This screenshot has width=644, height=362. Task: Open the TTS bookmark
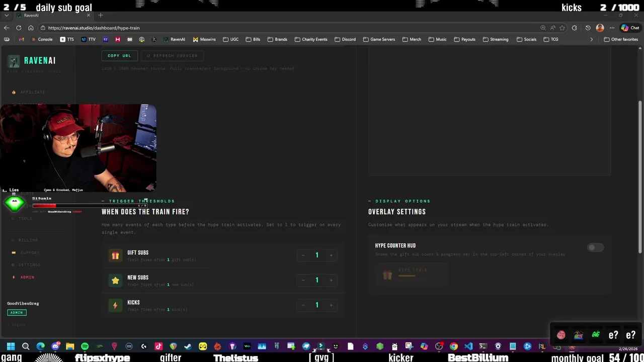tap(67, 39)
